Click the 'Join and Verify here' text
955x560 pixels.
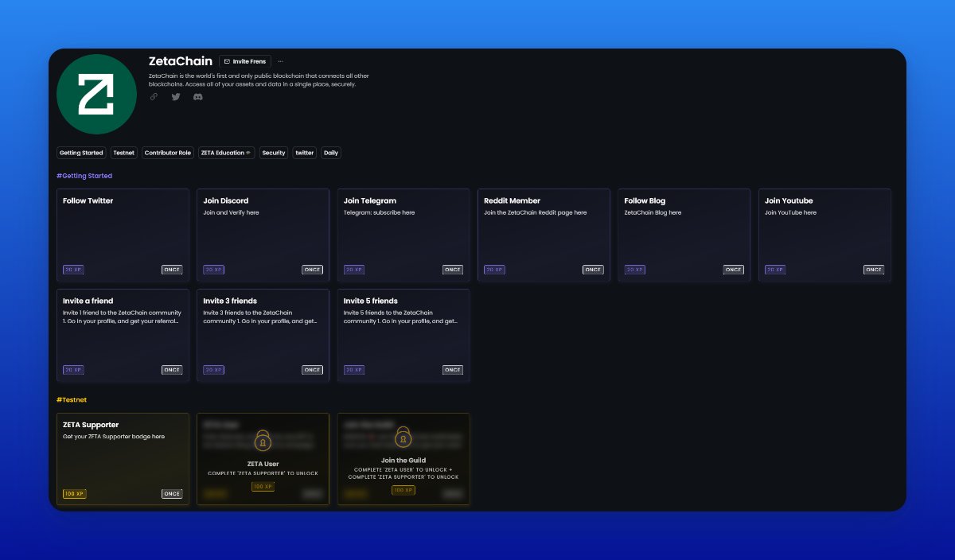(x=231, y=212)
